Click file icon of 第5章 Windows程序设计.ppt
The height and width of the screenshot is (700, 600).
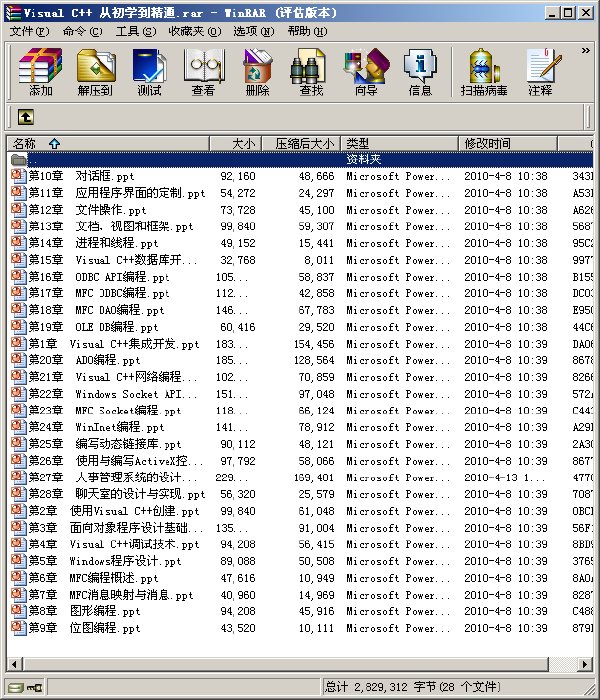pyautogui.click(x=18, y=561)
